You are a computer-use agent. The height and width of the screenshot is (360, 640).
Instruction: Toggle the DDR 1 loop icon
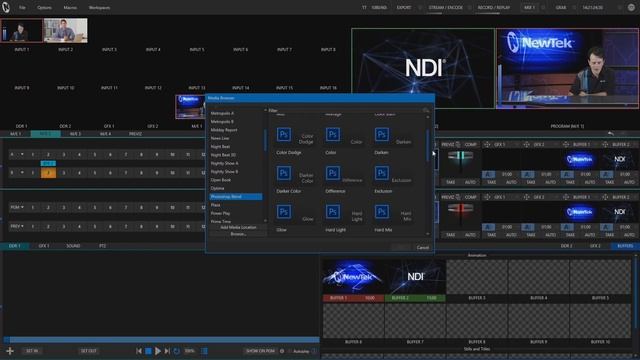coord(177,351)
